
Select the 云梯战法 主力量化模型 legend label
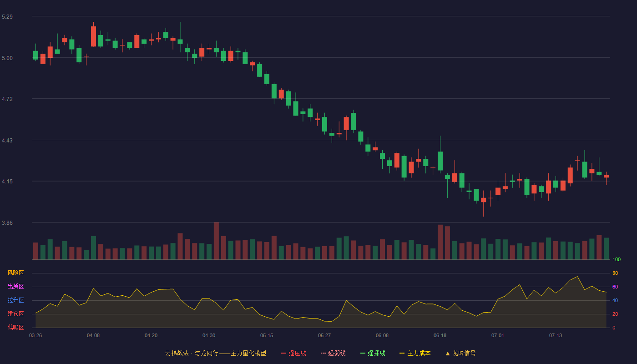[216, 353]
